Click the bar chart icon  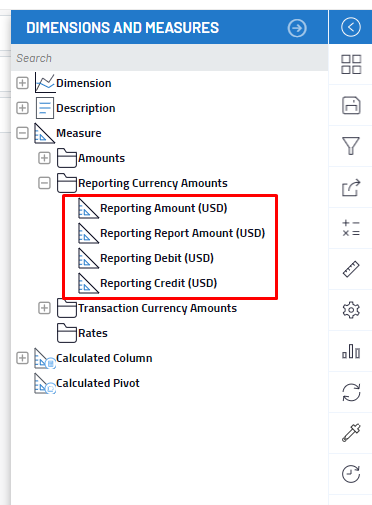tap(351, 351)
